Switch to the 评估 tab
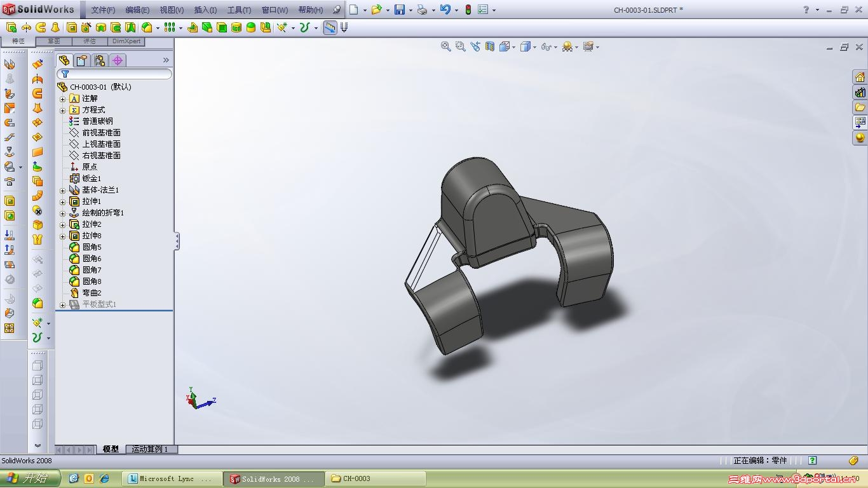The image size is (868, 488). (90, 41)
